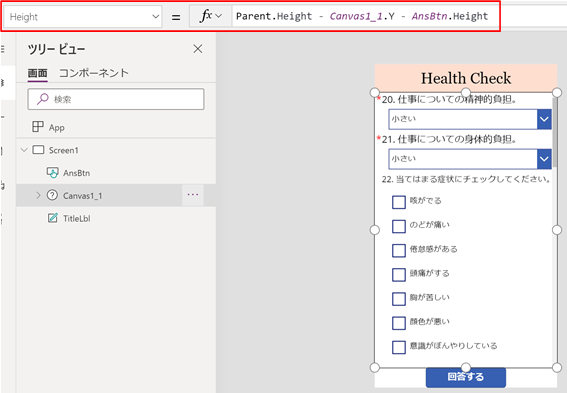This screenshot has height=393, width=567.
Task: Close the tree view panel
Action: [198, 49]
